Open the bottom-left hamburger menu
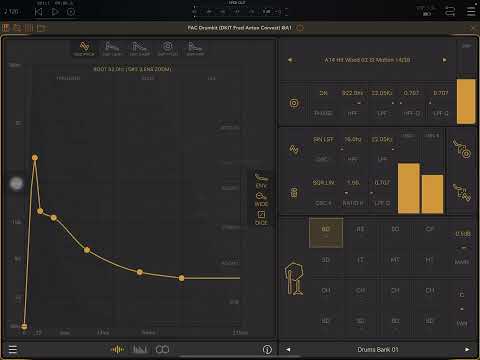This screenshot has height=360, width=480. tap(13, 349)
